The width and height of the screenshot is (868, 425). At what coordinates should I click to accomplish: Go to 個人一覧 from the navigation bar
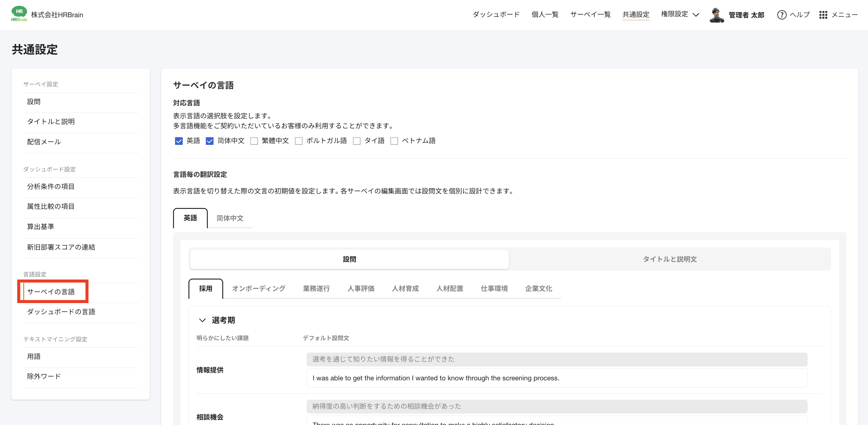click(x=545, y=15)
